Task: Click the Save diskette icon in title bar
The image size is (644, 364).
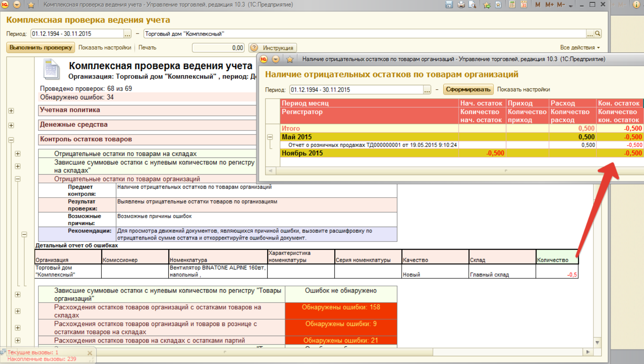Action: pos(449,5)
